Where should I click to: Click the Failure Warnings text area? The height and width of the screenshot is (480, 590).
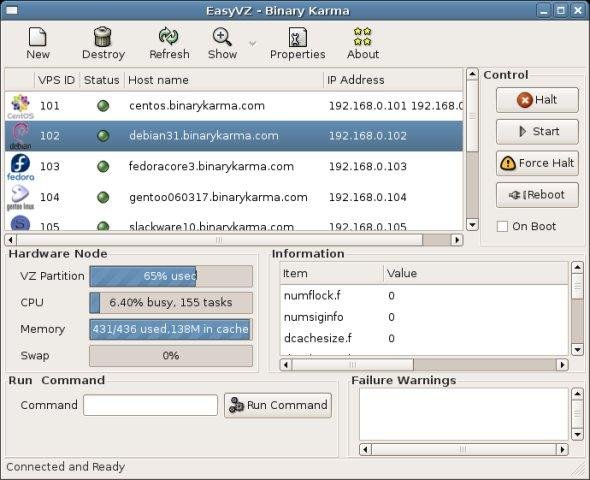click(464, 414)
